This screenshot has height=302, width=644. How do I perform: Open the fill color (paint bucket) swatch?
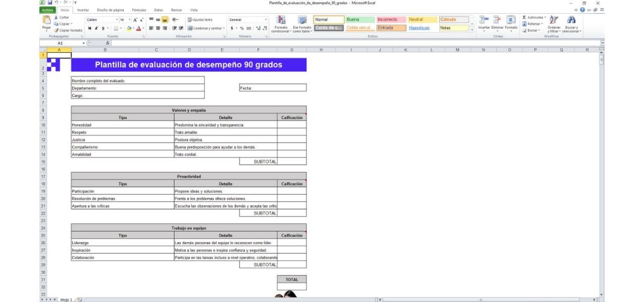tap(129, 28)
